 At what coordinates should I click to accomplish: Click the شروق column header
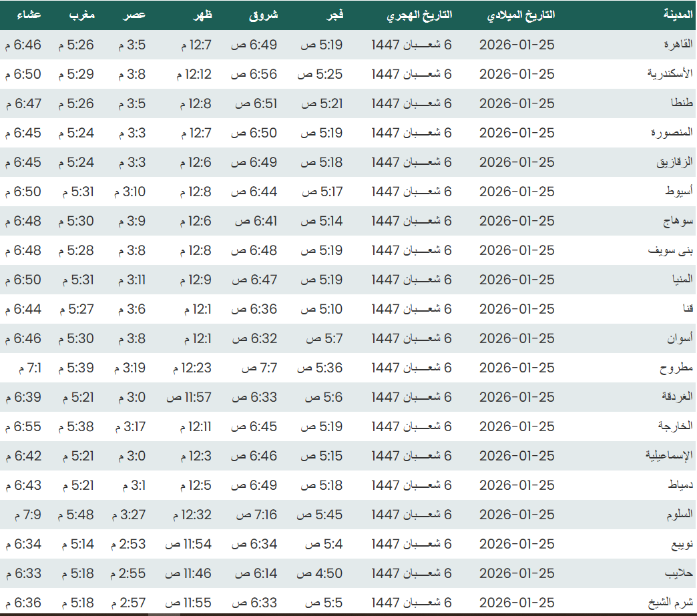[x=264, y=15]
